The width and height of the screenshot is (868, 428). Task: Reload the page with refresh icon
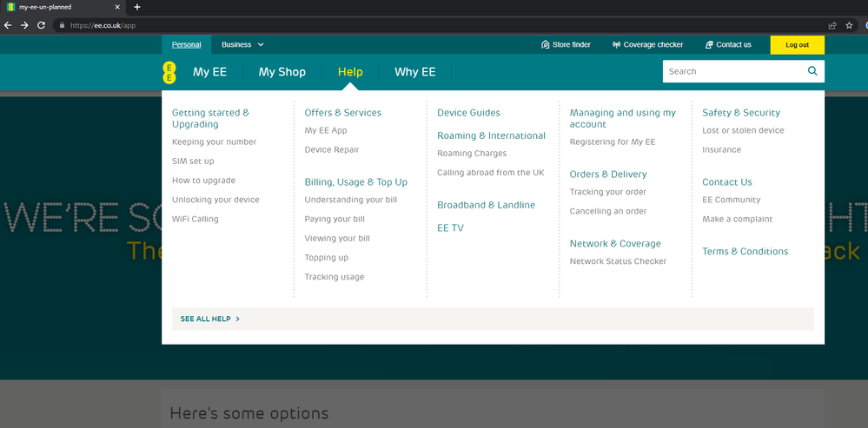point(41,25)
